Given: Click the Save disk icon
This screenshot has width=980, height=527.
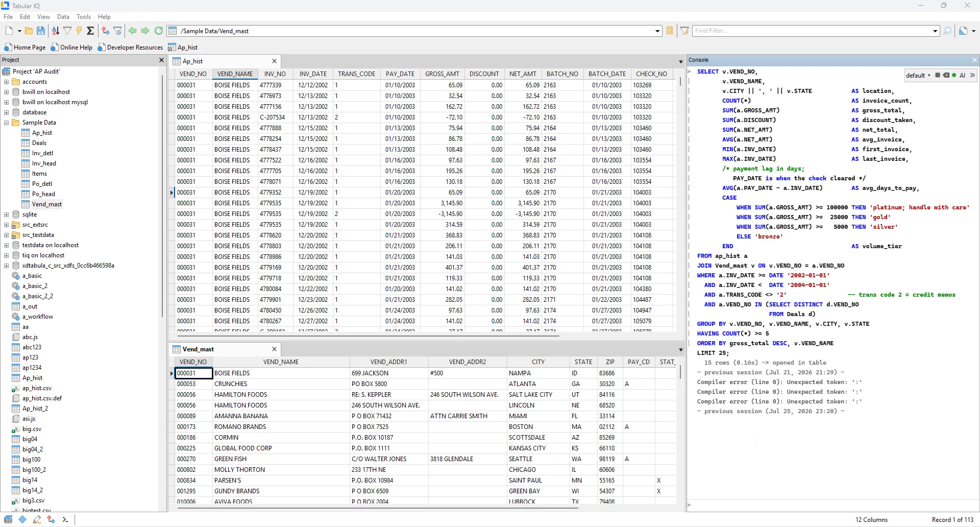Looking at the screenshot, I should point(41,31).
